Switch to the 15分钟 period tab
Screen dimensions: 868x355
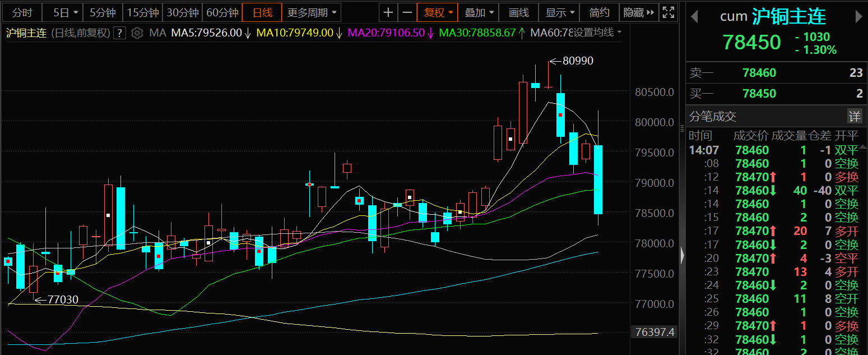click(142, 12)
